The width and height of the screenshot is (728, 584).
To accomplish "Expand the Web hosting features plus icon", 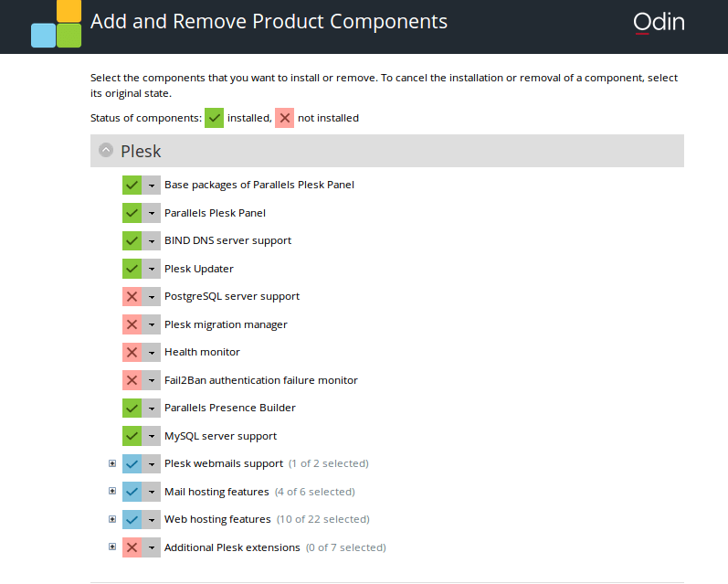I will point(112,519).
